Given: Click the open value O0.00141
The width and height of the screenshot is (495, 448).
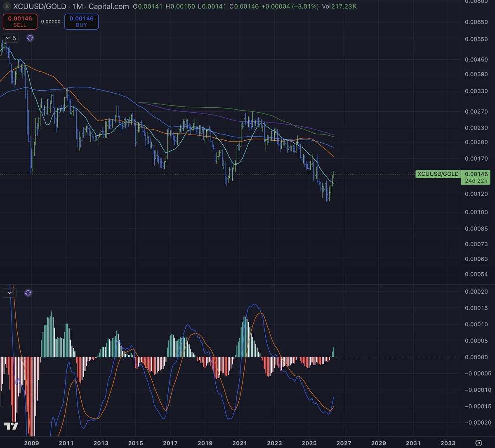Looking at the screenshot, I should 148,7.
